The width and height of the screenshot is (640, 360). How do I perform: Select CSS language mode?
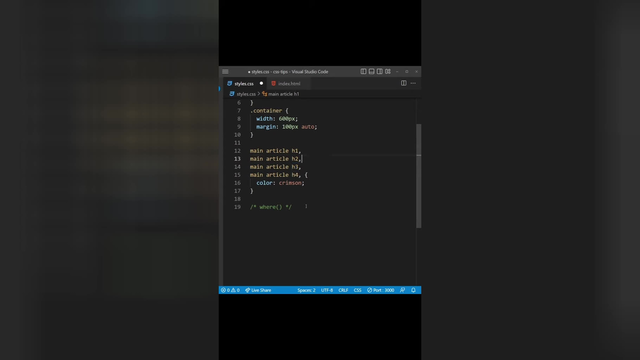tap(358, 290)
